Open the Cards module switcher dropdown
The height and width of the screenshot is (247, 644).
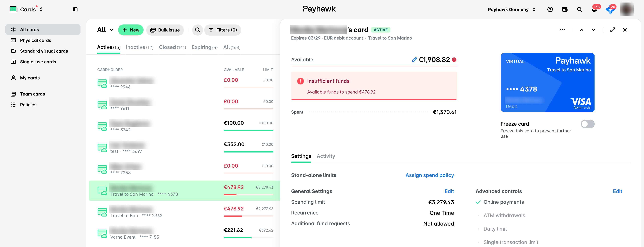pos(26,10)
